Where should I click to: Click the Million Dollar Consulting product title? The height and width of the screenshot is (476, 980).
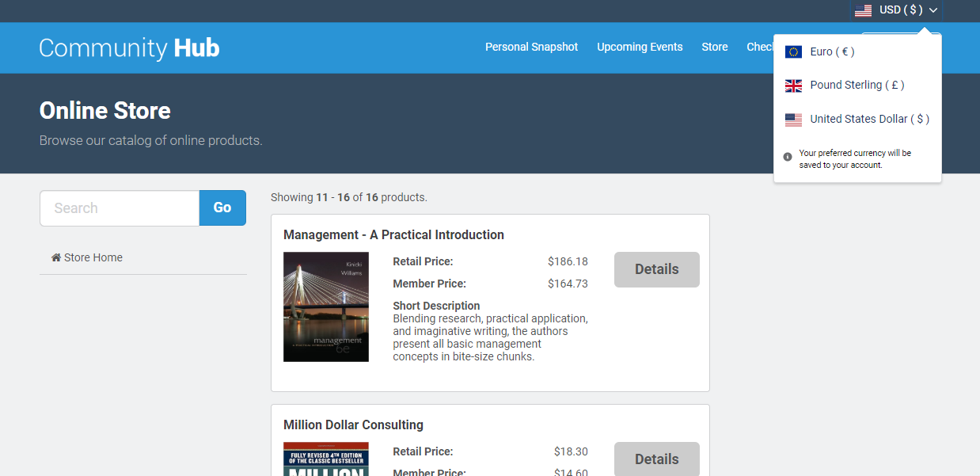point(353,425)
